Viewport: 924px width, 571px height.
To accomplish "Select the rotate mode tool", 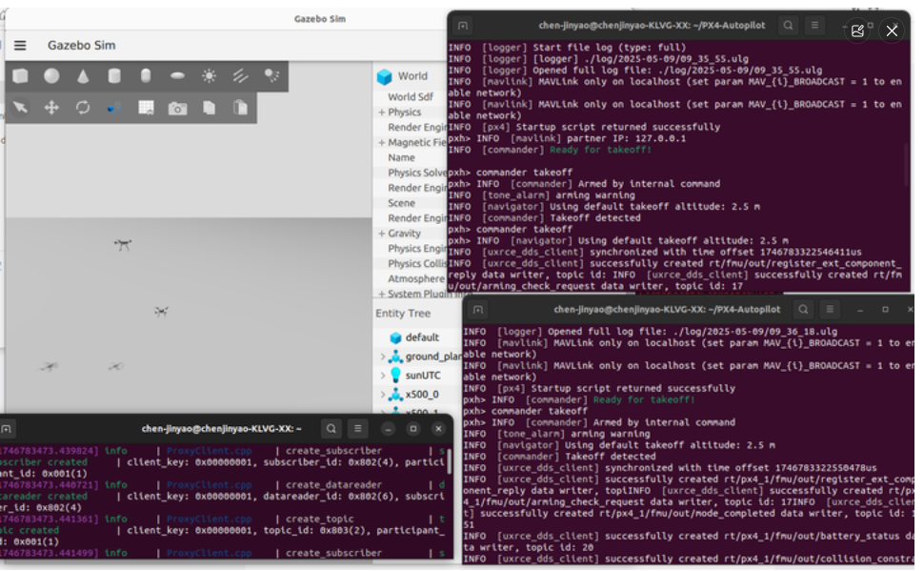I will click(x=83, y=108).
